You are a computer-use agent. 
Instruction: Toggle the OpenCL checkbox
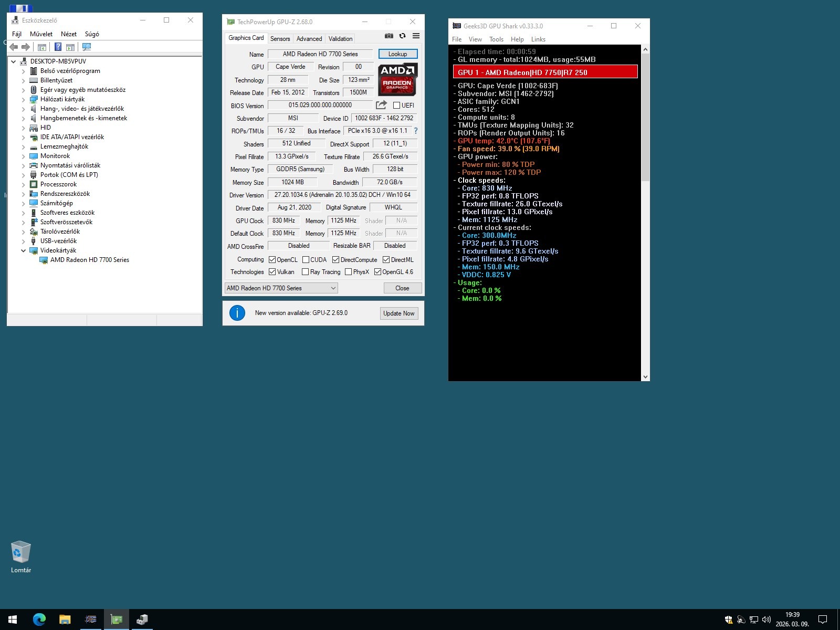pos(272,260)
